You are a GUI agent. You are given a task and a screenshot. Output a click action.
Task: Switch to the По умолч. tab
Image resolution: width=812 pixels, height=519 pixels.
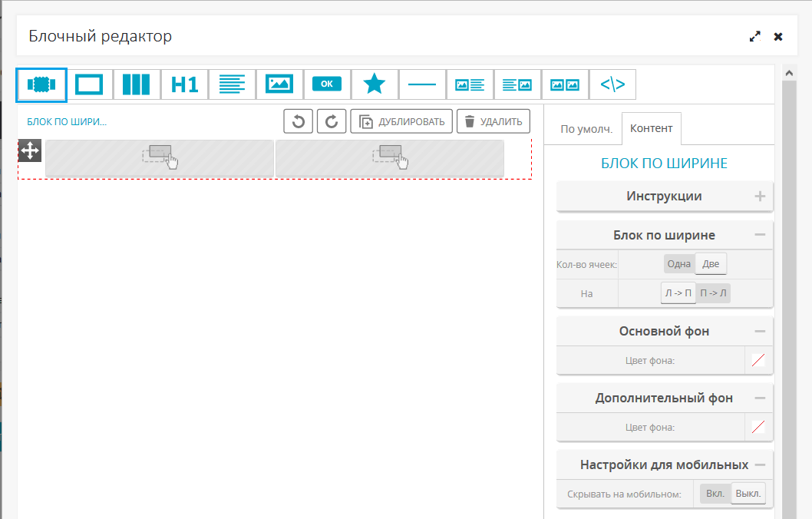pos(586,129)
